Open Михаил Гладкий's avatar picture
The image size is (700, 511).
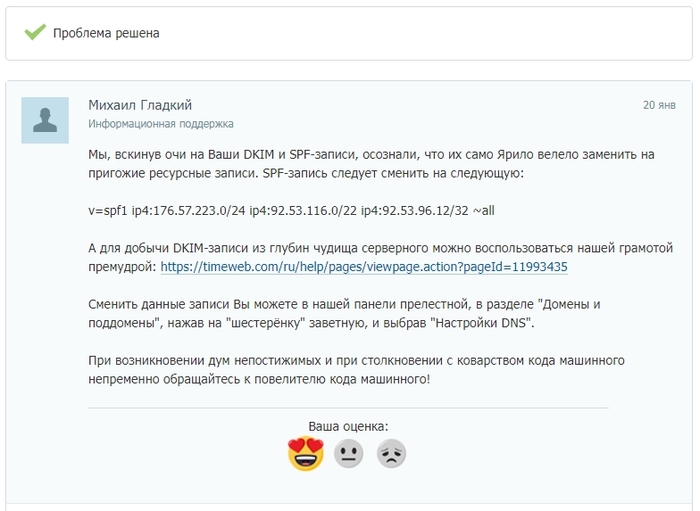[x=45, y=121]
